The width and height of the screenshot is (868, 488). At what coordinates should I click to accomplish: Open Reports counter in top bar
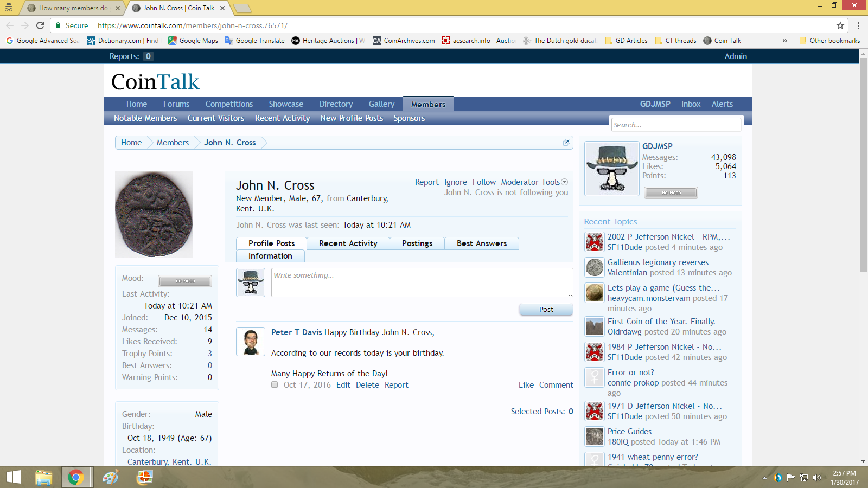[131, 56]
